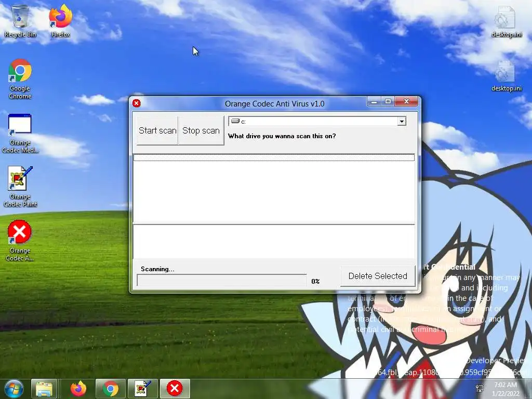Switch to Google Chrome in the taskbar
The width and height of the screenshot is (532, 399).
click(x=111, y=389)
